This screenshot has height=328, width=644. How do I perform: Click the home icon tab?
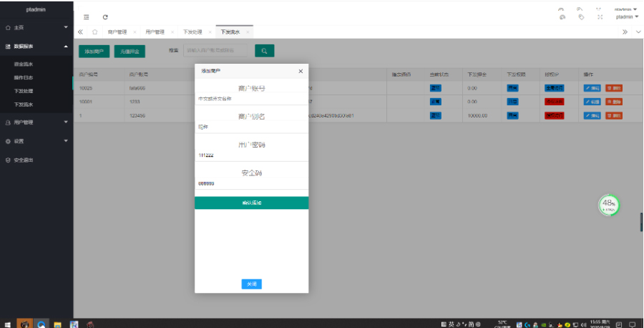(94, 32)
